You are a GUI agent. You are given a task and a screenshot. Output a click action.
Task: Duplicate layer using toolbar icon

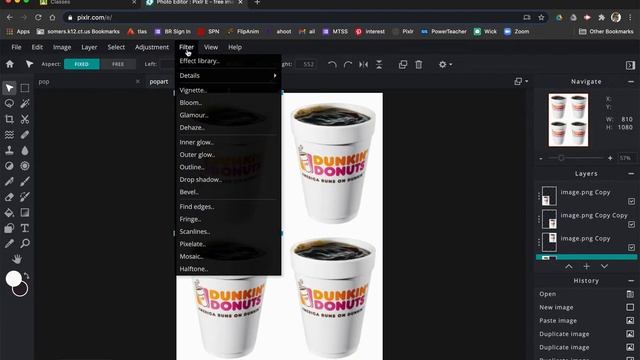pos(403,64)
